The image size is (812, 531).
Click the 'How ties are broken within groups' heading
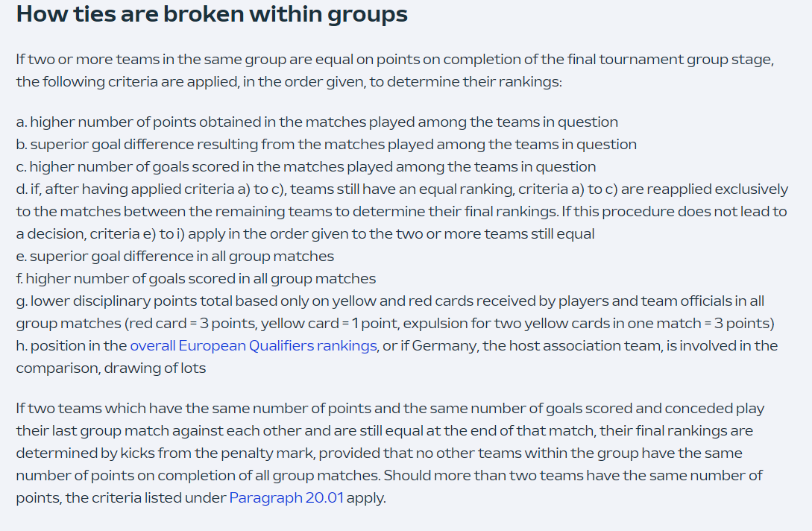(212, 14)
